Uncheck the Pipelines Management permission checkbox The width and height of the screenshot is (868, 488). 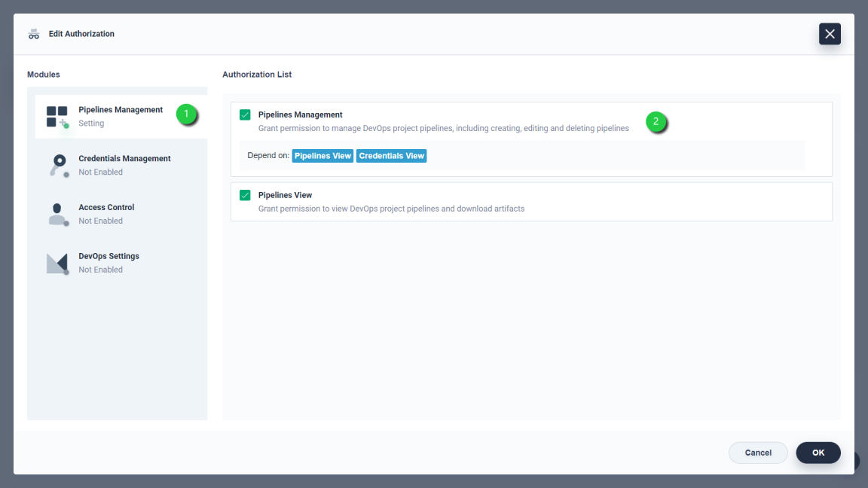pyautogui.click(x=245, y=115)
